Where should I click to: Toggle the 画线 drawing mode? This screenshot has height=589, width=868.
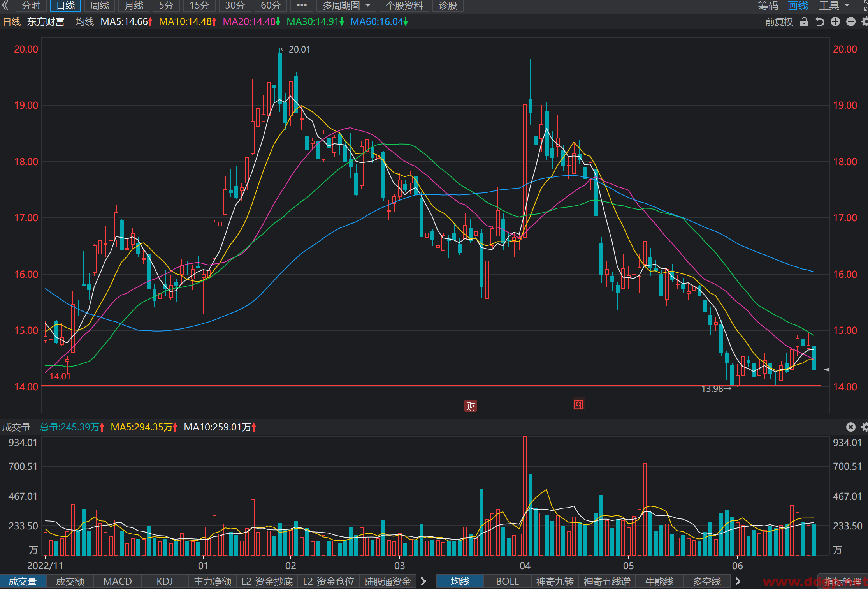798,5
